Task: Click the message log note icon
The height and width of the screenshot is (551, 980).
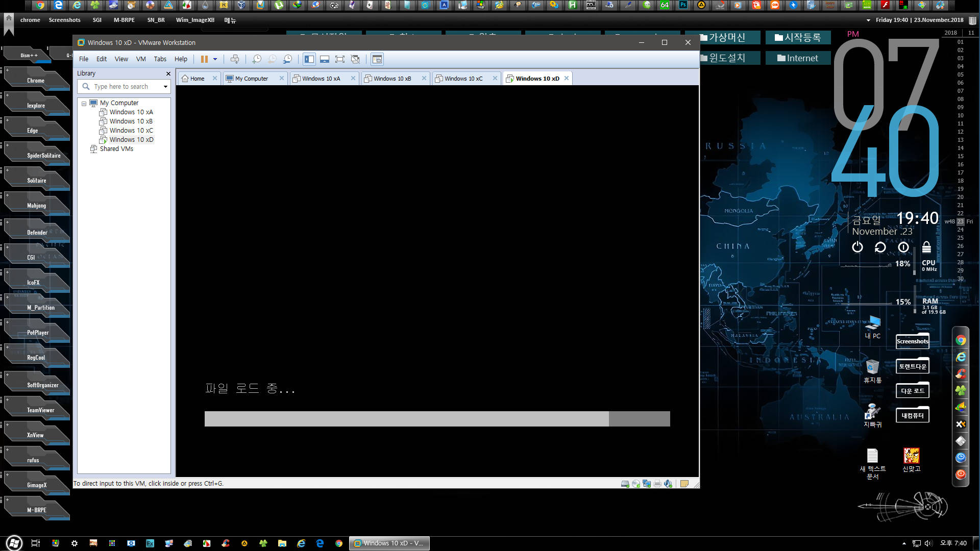Action: click(x=684, y=484)
